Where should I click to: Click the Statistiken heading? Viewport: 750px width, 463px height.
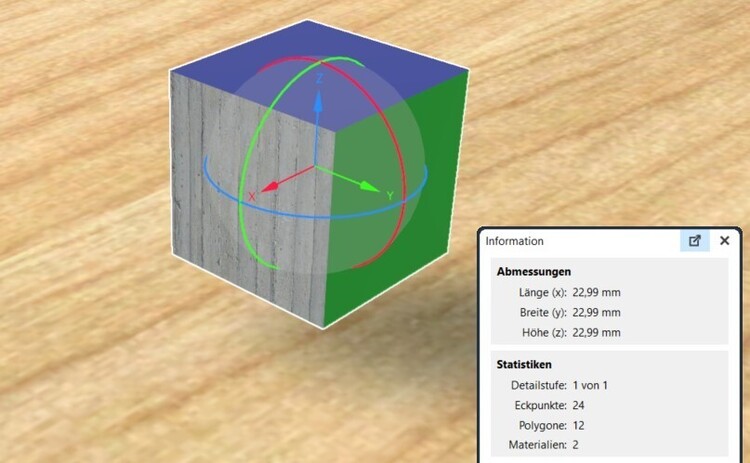point(524,364)
